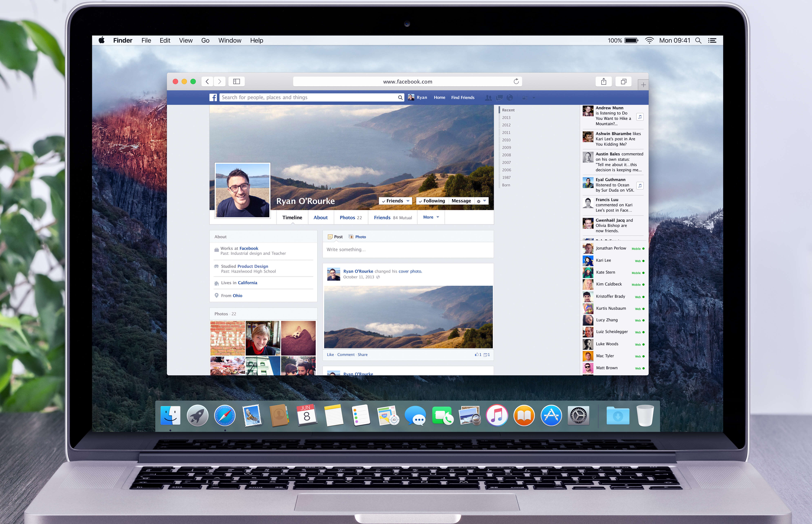This screenshot has height=524, width=812.
Task: Open messages icon in Facebook bar
Action: point(499,98)
